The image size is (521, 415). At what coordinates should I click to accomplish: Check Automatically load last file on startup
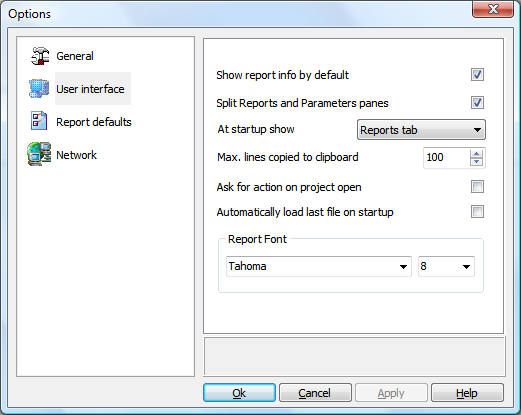[x=477, y=212]
